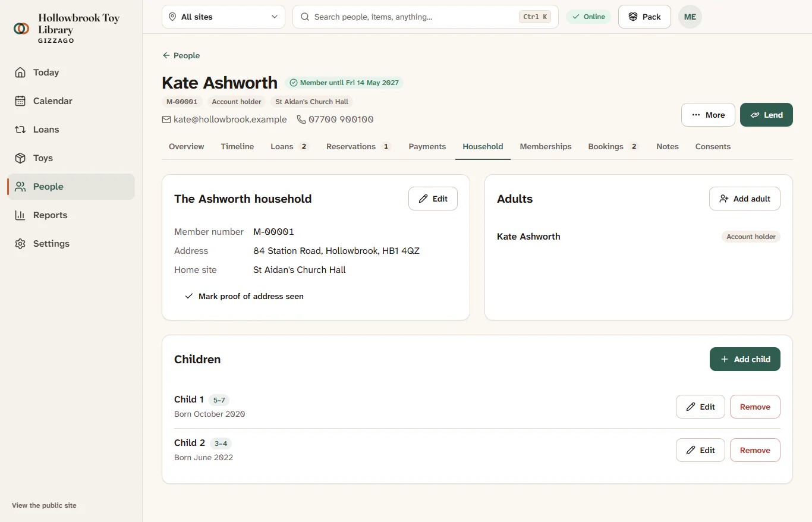Click the Add child button
The height and width of the screenshot is (522, 812).
[745, 359]
